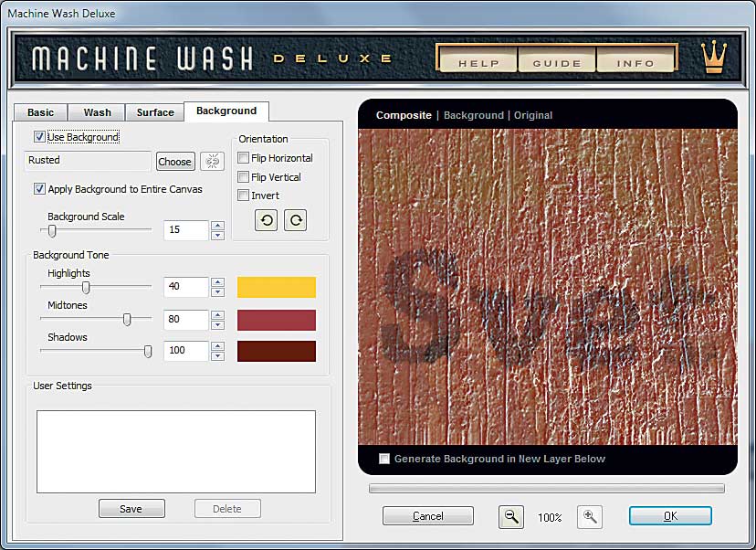The width and height of the screenshot is (756, 550).
Task: Decrease Highlights value with down arrow
Action: tap(218, 291)
